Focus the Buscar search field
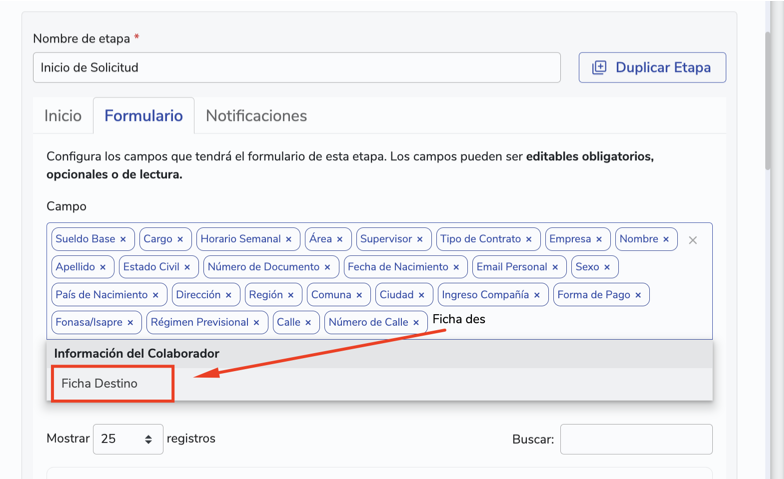Screen dimensions: 784x479 pos(636,439)
